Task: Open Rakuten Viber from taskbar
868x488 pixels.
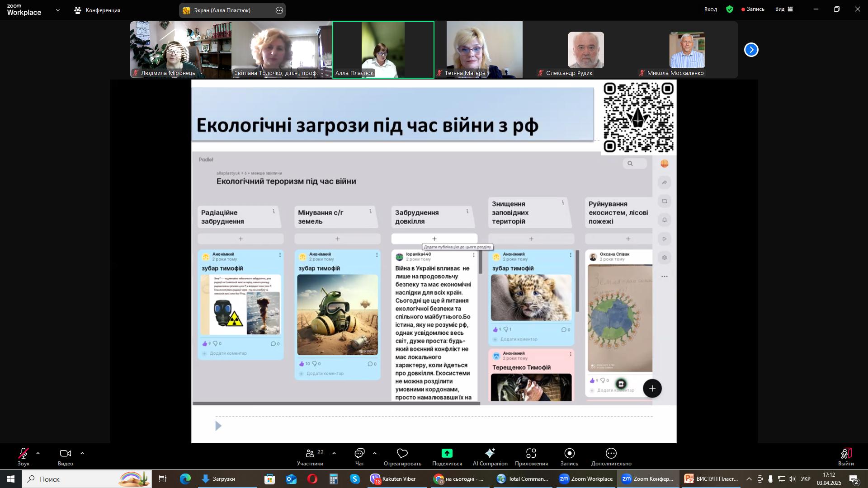Action: tap(393, 479)
